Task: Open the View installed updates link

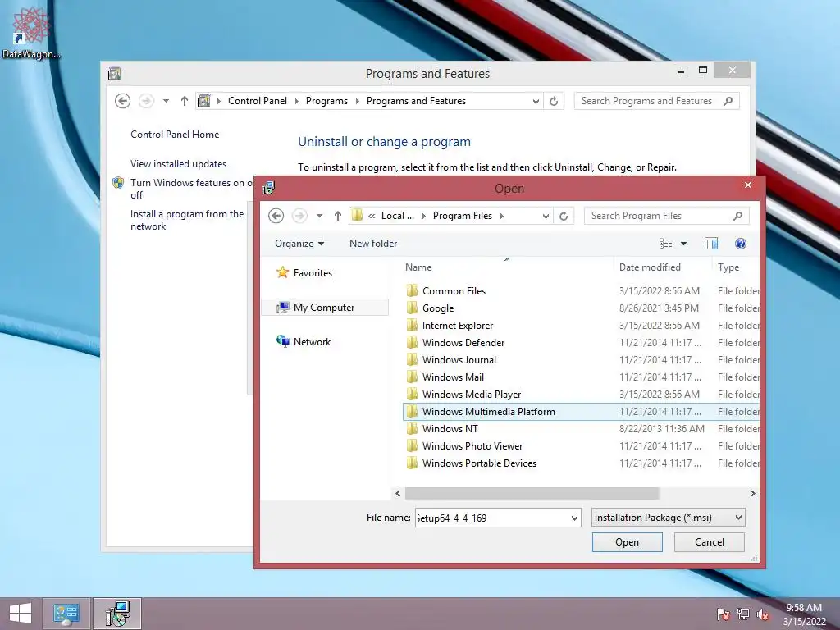Action: tap(178, 164)
